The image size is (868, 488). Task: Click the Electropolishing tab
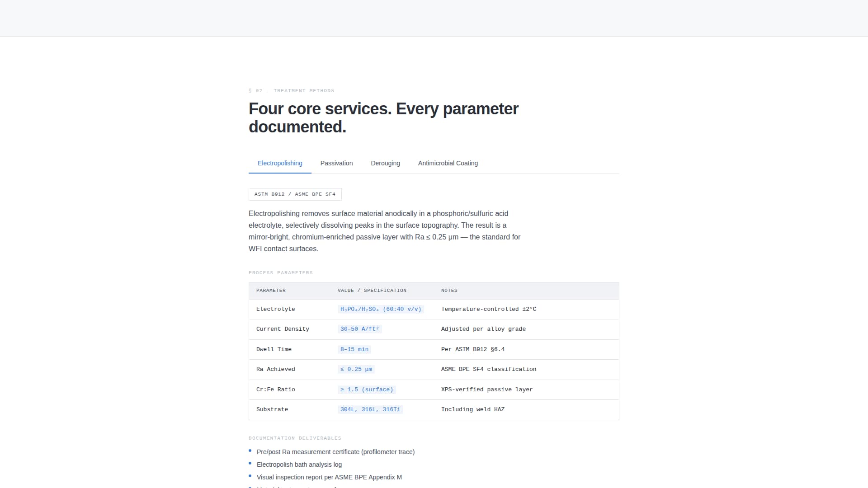(x=279, y=163)
